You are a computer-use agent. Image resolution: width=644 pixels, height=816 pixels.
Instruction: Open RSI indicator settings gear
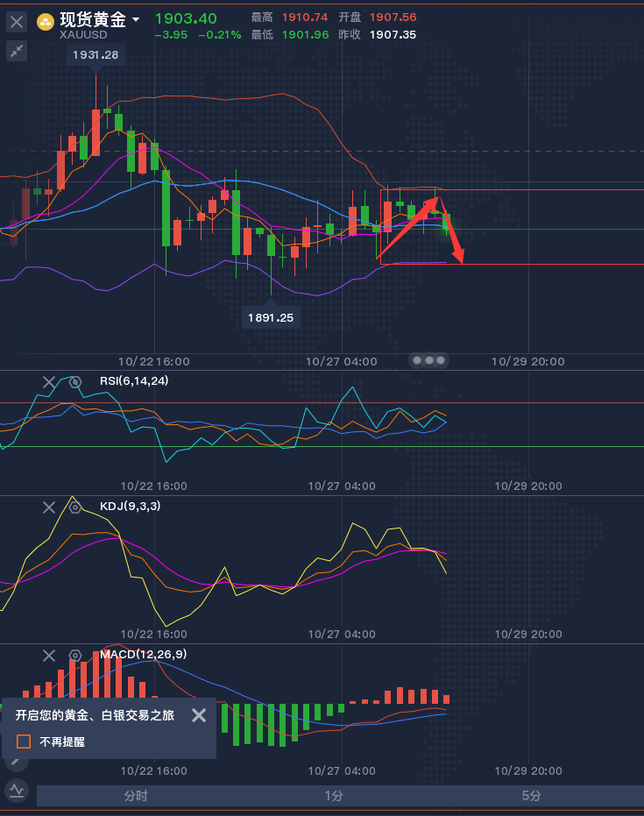click(75, 382)
